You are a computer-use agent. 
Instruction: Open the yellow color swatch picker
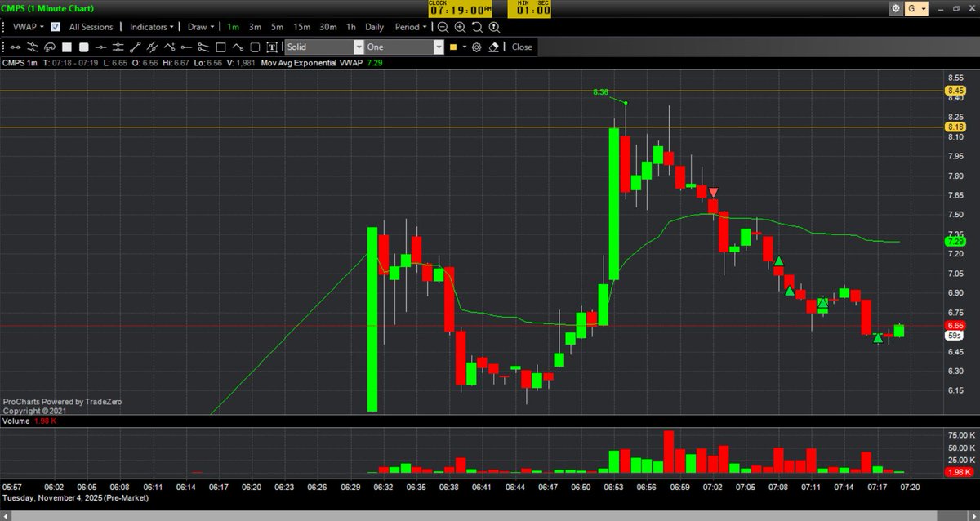452,47
